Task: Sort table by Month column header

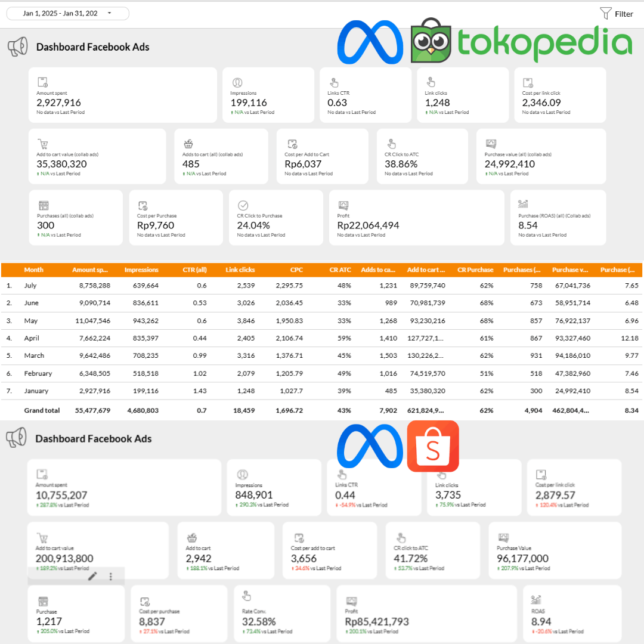Action: (x=33, y=270)
